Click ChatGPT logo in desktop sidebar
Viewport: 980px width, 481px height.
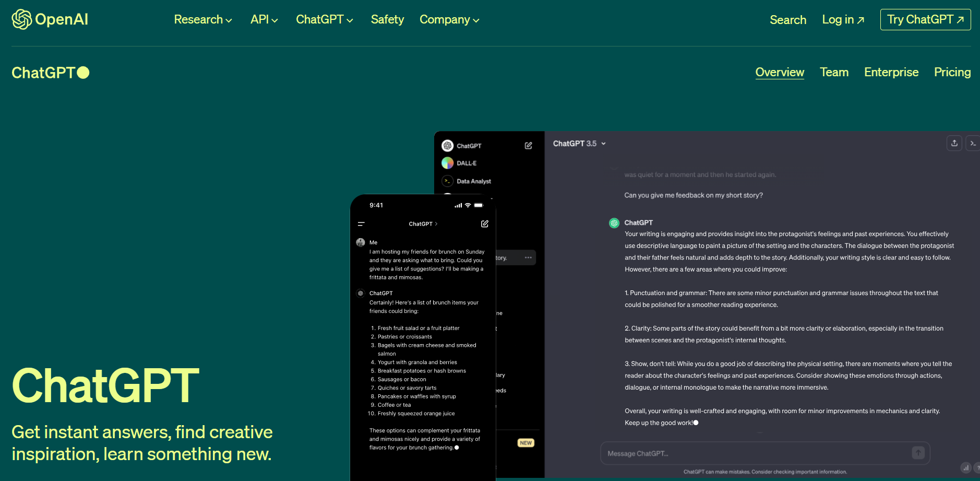tap(447, 146)
